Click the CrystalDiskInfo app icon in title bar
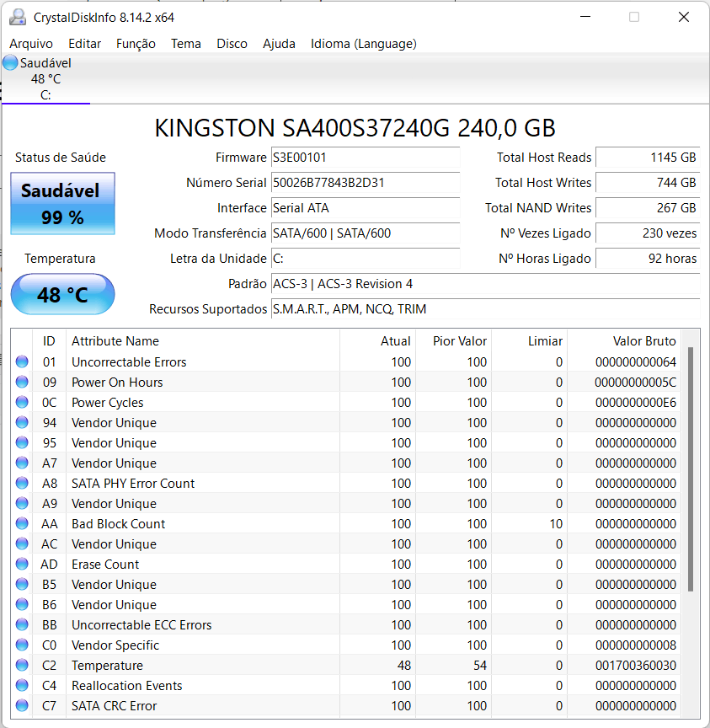710x728 pixels. coord(18,17)
